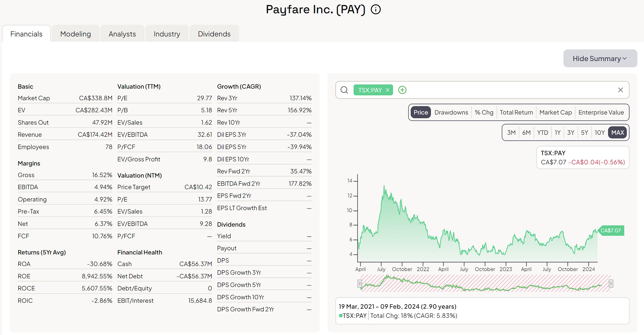Screen dimensions: 644x335
Task: Open the Modeling tab
Action: tap(76, 34)
